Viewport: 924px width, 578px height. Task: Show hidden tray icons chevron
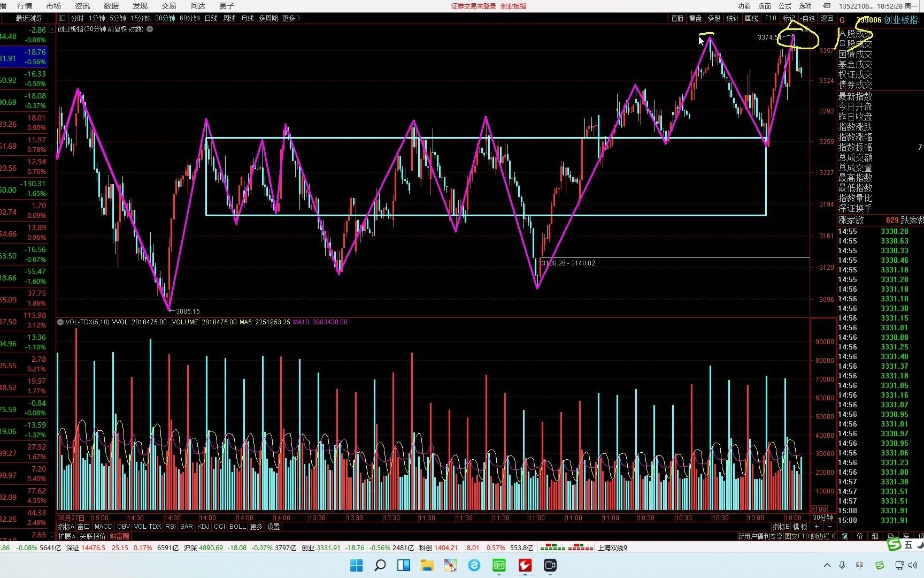[827, 565]
